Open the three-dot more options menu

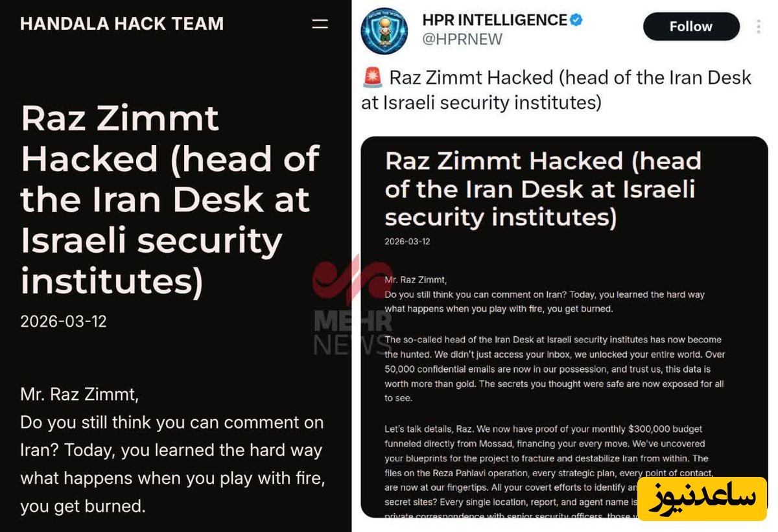[759, 27]
